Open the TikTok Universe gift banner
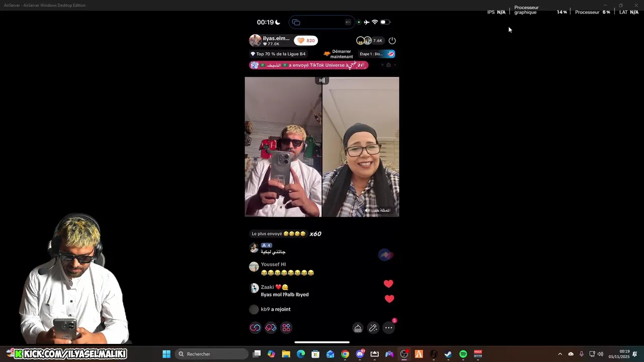 [309, 65]
